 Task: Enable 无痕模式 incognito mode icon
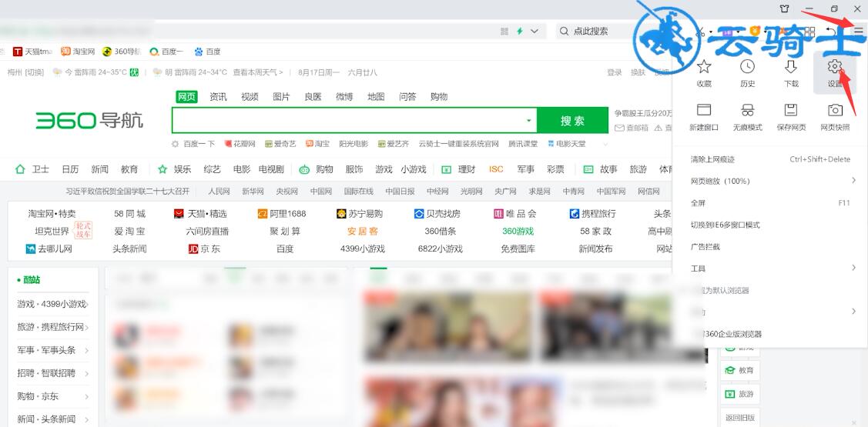pos(747,110)
